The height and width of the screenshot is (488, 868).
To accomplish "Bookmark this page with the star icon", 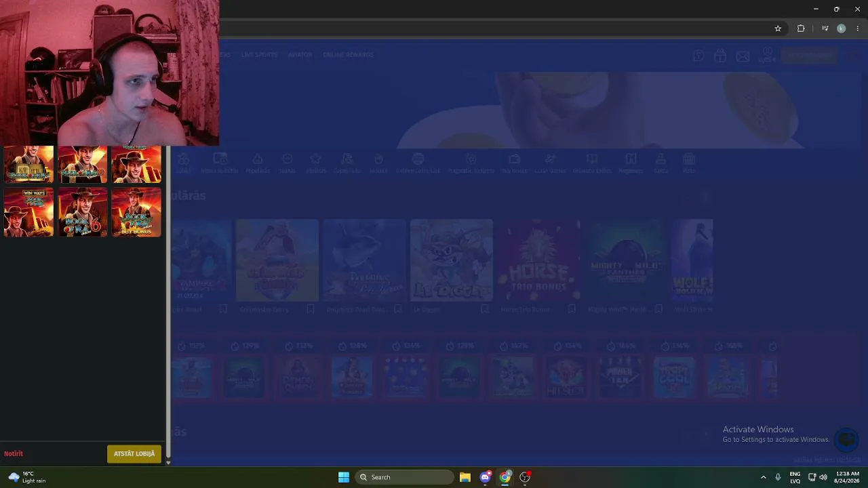I will [778, 28].
